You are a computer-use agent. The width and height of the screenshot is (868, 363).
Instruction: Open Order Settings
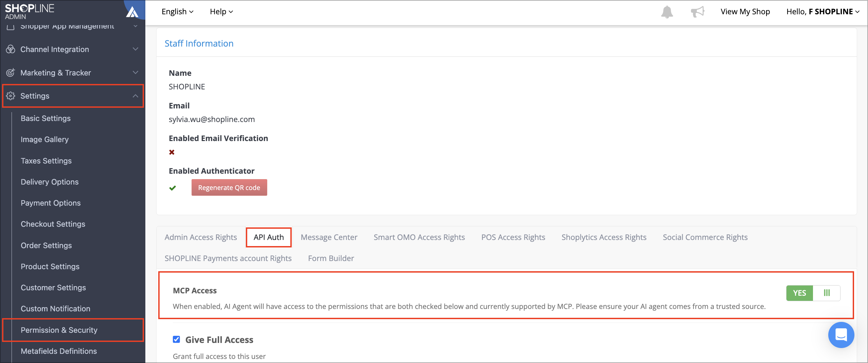click(46, 245)
